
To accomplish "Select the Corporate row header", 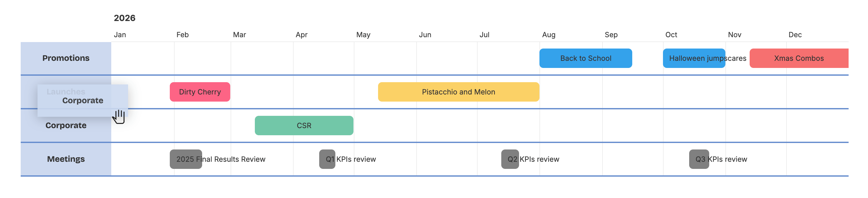I will [x=66, y=126].
